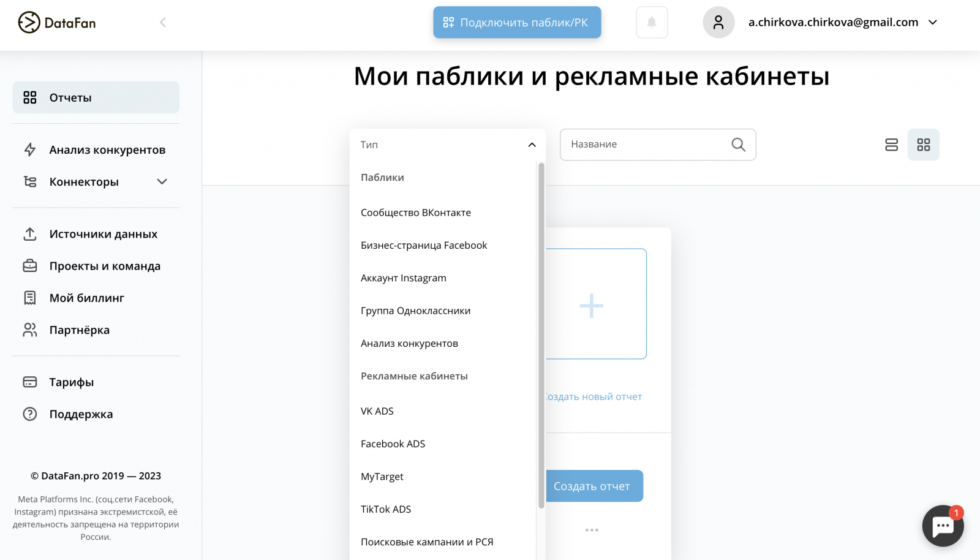Click the DataFan.pro 2019 — 2023 copyright text
Screen dimensions: 980x560
point(96,476)
